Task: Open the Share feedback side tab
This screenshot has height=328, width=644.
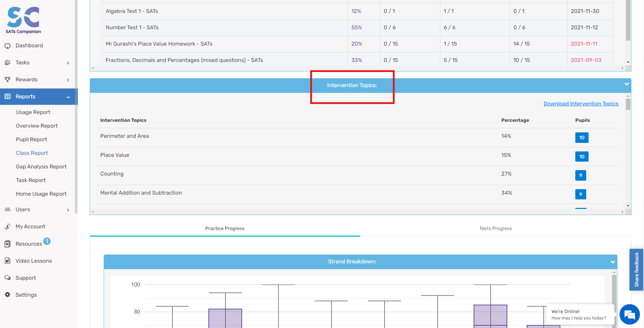Action: [x=637, y=269]
